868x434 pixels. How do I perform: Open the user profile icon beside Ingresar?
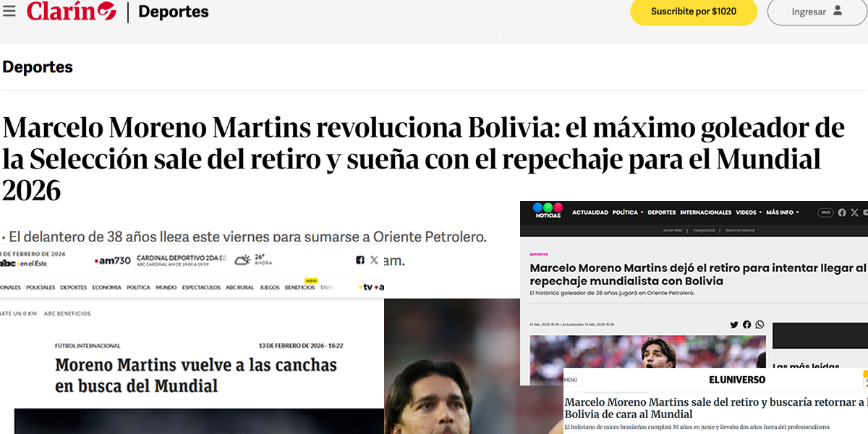(x=838, y=11)
